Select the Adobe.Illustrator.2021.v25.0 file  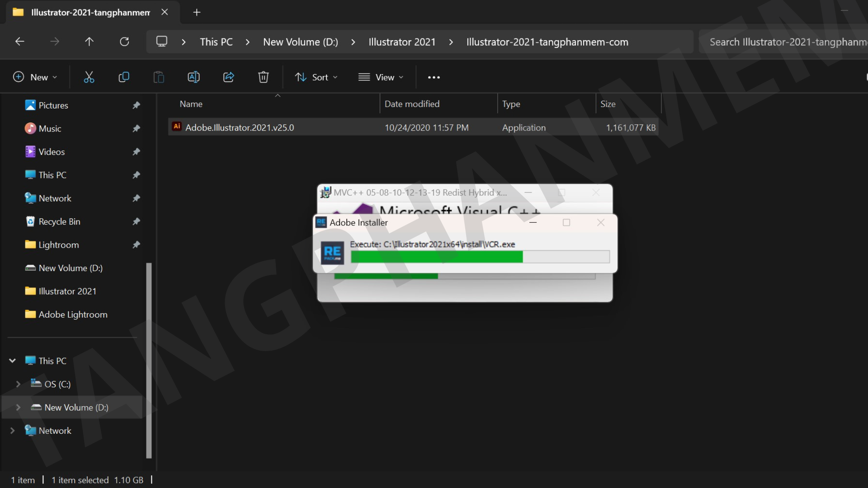[413, 127]
